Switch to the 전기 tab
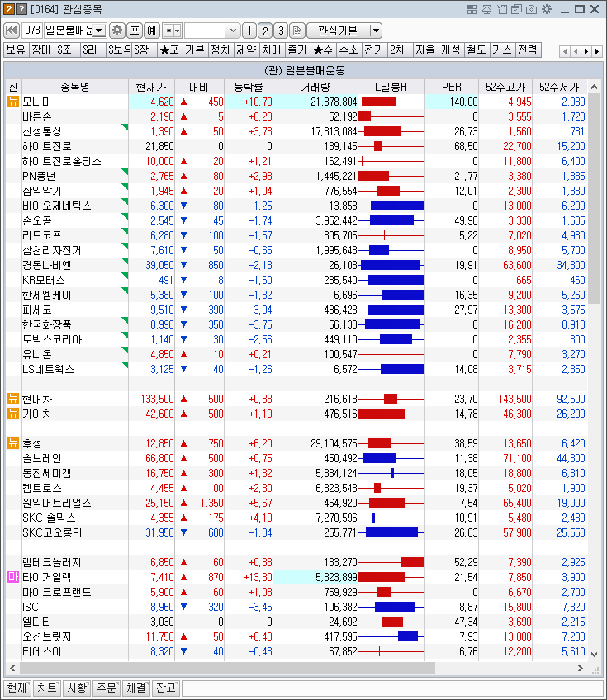The height and width of the screenshot is (700, 607). coord(374,50)
